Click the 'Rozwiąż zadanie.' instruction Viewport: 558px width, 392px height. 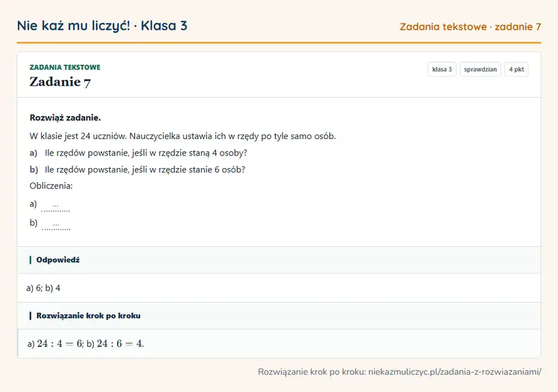(65, 117)
